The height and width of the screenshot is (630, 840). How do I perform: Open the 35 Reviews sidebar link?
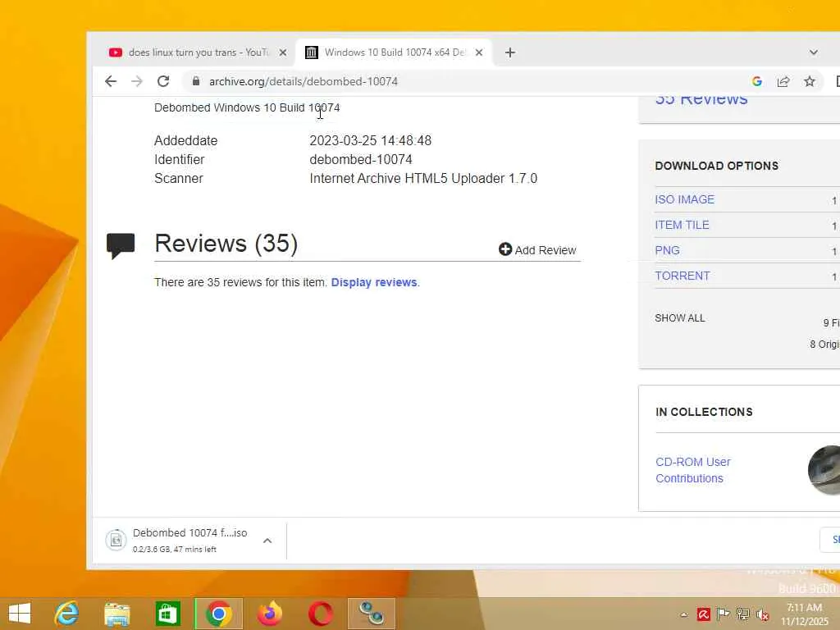(x=701, y=99)
